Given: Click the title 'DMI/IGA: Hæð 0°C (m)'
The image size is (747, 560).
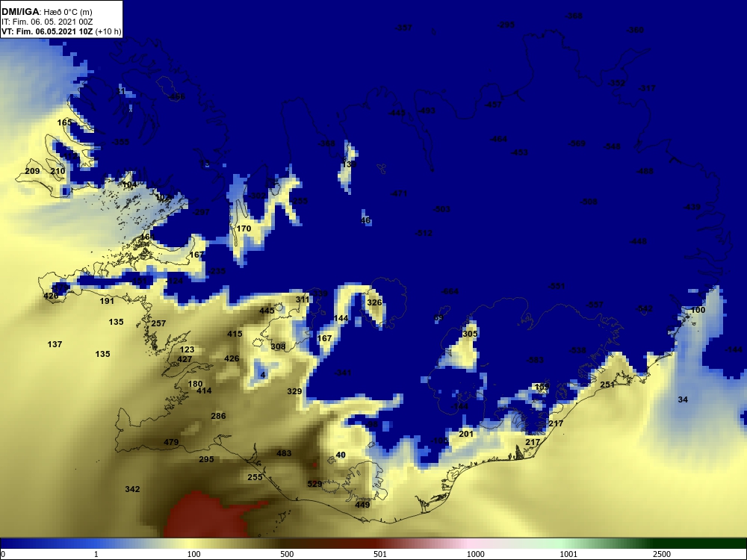Looking at the screenshot, I should click(x=47, y=12).
